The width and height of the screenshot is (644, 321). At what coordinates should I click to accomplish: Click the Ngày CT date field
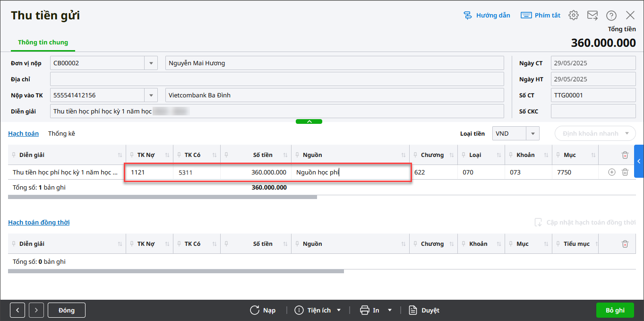pos(593,63)
